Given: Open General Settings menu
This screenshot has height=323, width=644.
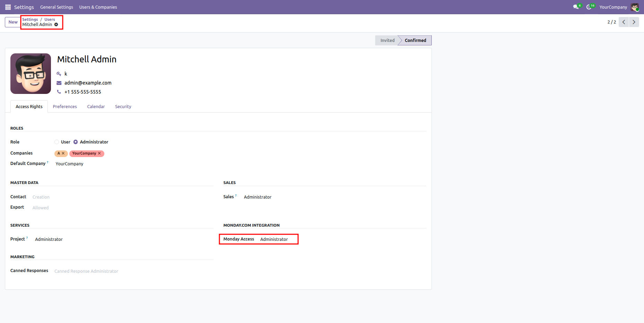Looking at the screenshot, I should click(x=56, y=7).
